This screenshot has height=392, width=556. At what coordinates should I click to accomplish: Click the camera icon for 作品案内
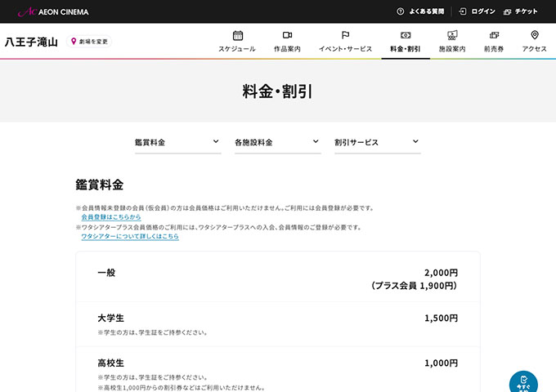click(x=287, y=35)
